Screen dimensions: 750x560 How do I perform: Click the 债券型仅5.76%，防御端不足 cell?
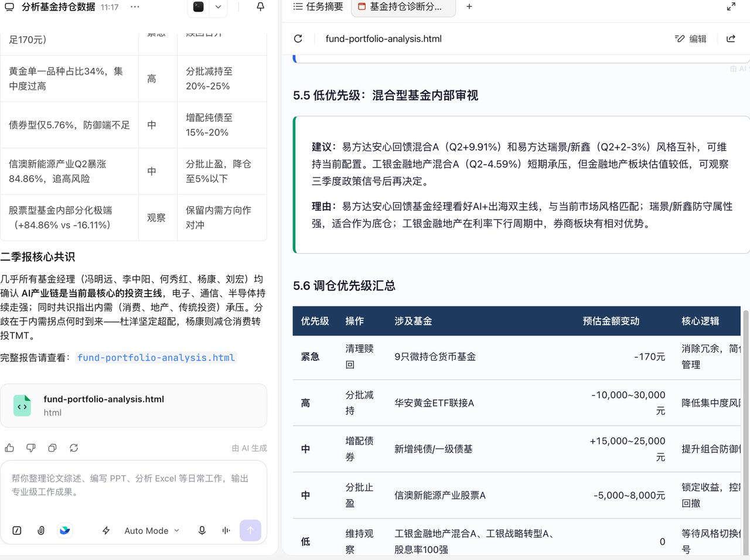pyautogui.click(x=69, y=125)
